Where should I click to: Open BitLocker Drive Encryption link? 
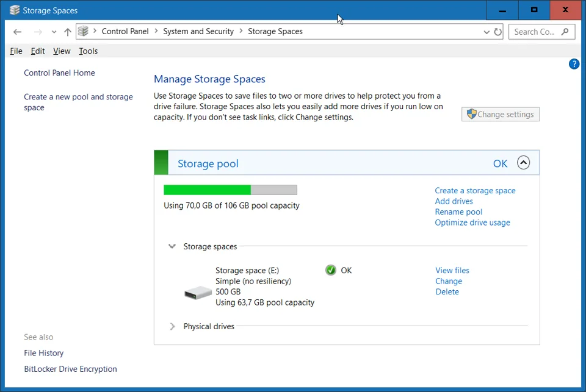(70, 369)
